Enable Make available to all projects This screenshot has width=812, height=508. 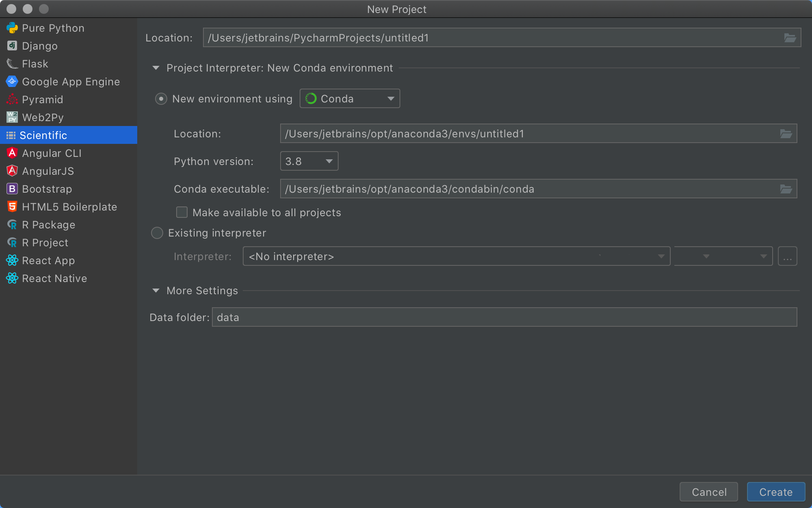click(181, 212)
